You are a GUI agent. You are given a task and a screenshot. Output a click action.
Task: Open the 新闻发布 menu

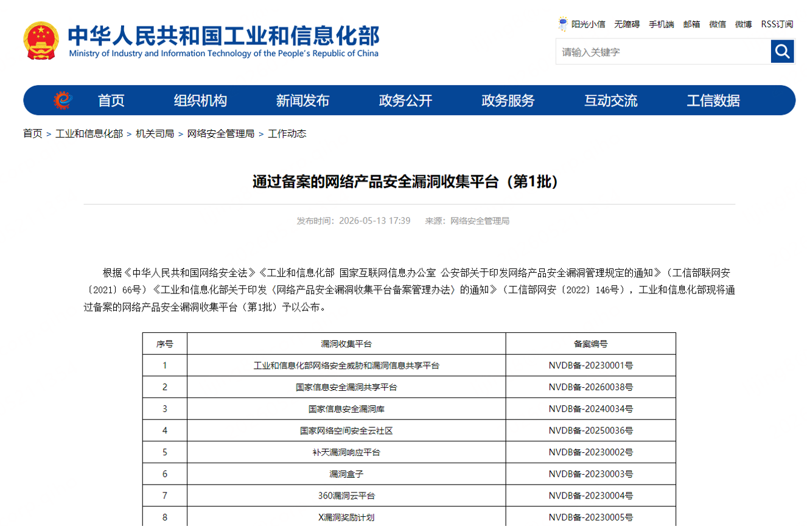click(302, 100)
